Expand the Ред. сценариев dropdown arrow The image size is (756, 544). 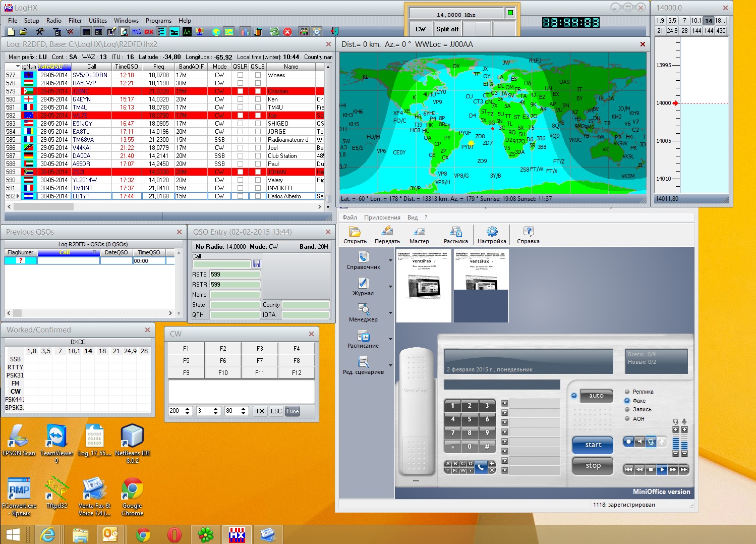[390, 365]
